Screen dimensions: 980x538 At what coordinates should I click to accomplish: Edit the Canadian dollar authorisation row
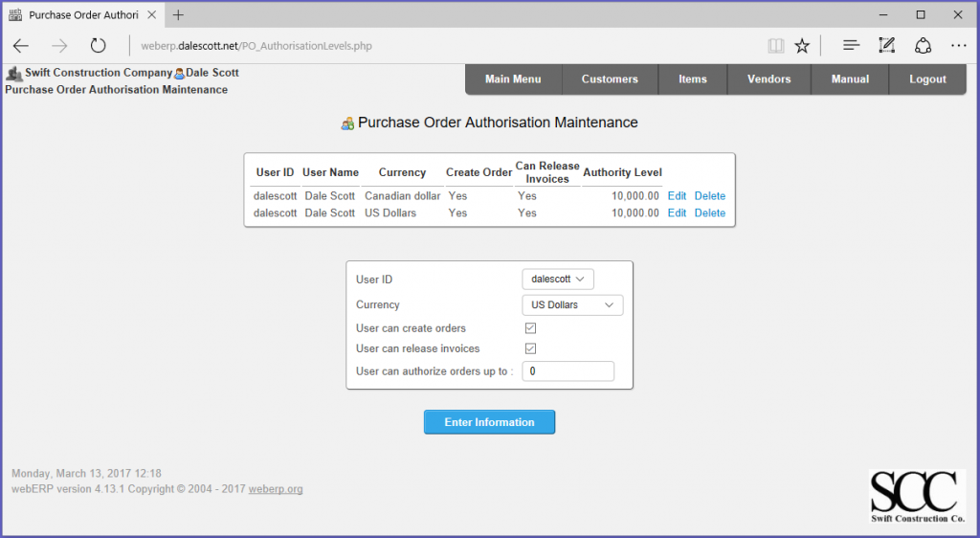coord(677,196)
